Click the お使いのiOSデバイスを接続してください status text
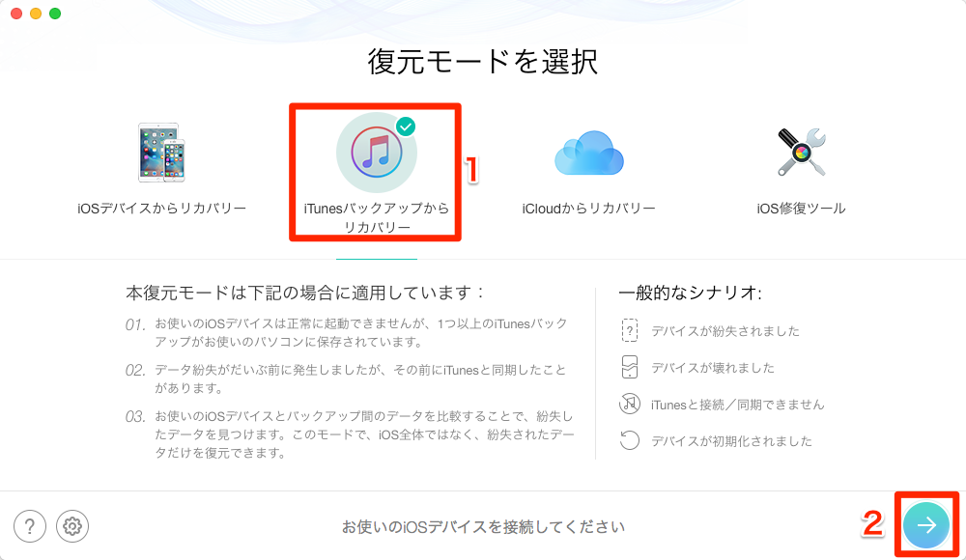 [x=483, y=527]
